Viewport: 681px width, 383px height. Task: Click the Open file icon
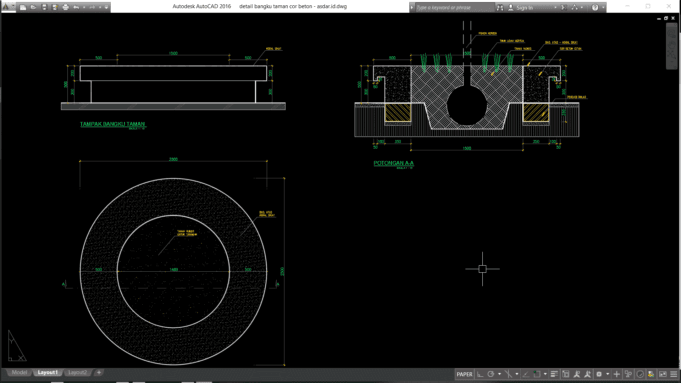[33, 7]
